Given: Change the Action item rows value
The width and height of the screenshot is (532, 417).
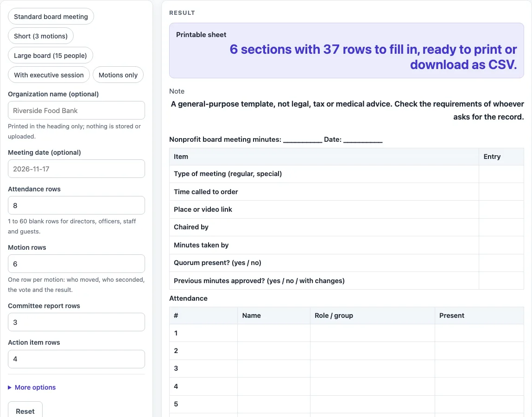Looking at the screenshot, I should point(76,359).
